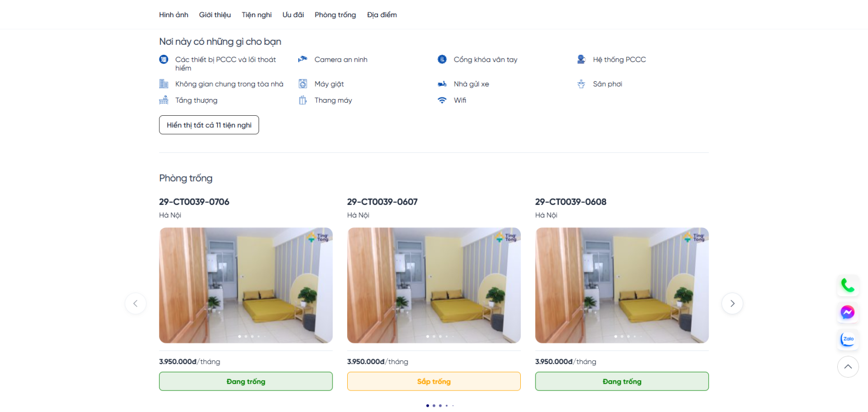Viewport: 868px width, 412px height.
Task: Click price 3.950.000đ/tháng of room 0608
Action: click(x=566, y=361)
